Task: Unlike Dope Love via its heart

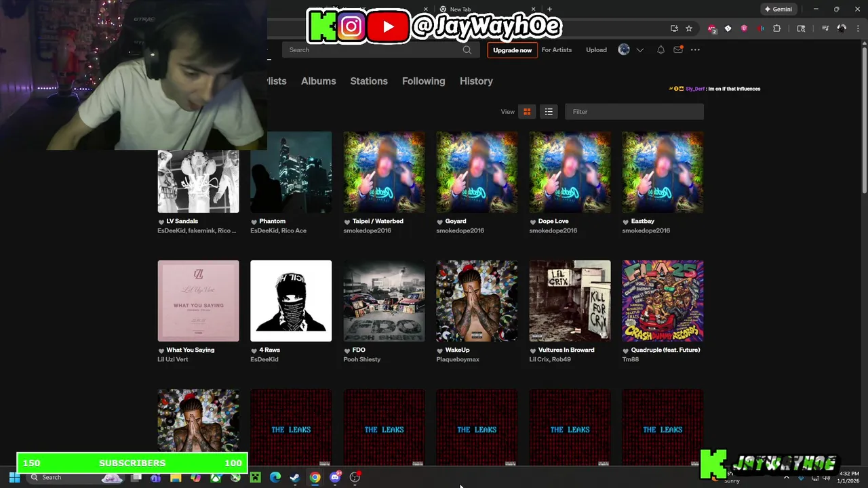Action: point(533,222)
